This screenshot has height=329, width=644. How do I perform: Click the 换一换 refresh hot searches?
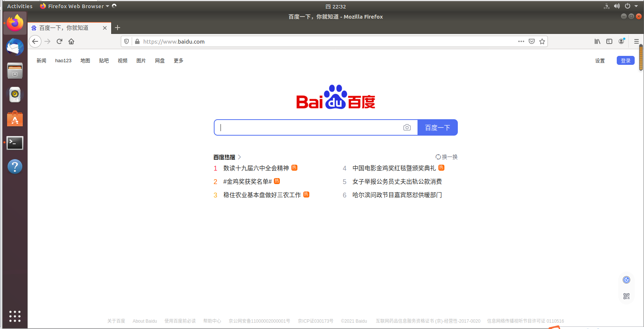[x=447, y=157]
